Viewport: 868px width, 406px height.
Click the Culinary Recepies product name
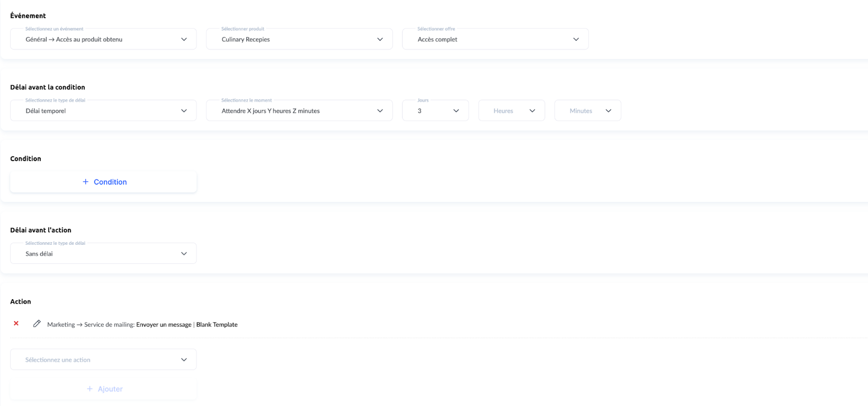(x=246, y=40)
